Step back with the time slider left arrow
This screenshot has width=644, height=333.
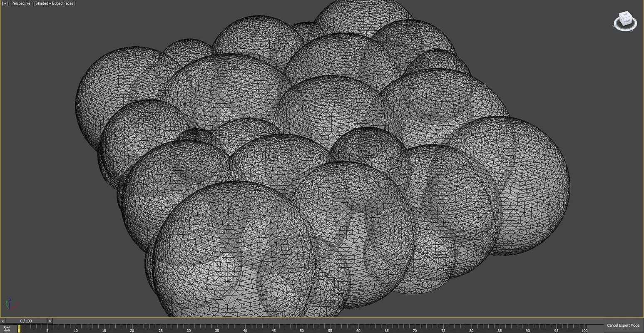pyautogui.click(x=3, y=321)
